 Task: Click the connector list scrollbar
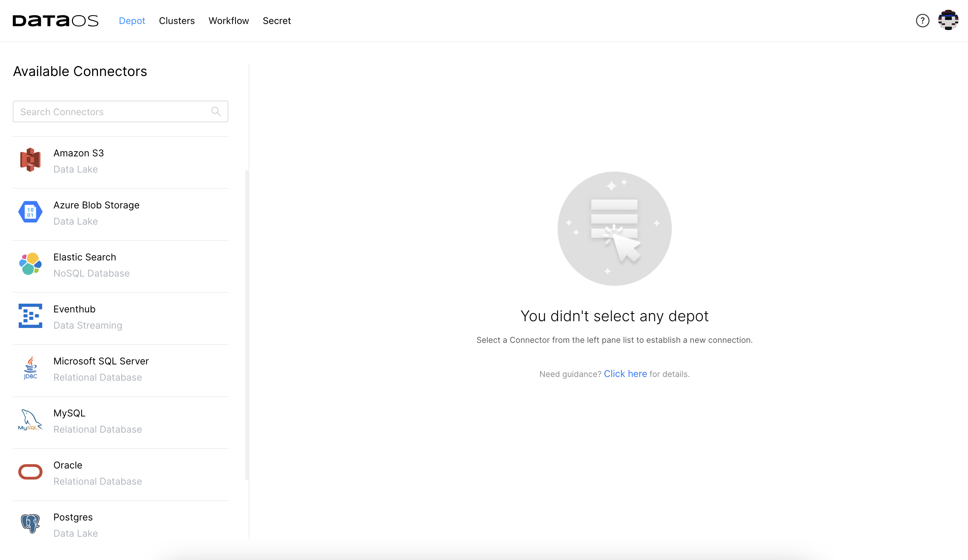pos(247,325)
